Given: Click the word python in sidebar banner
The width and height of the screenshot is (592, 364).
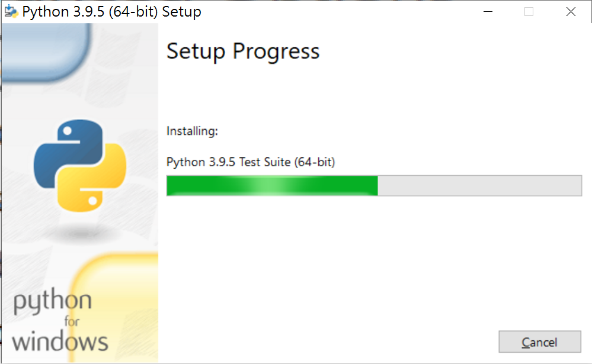Looking at the screenshot, I should (x=53, y=301).
